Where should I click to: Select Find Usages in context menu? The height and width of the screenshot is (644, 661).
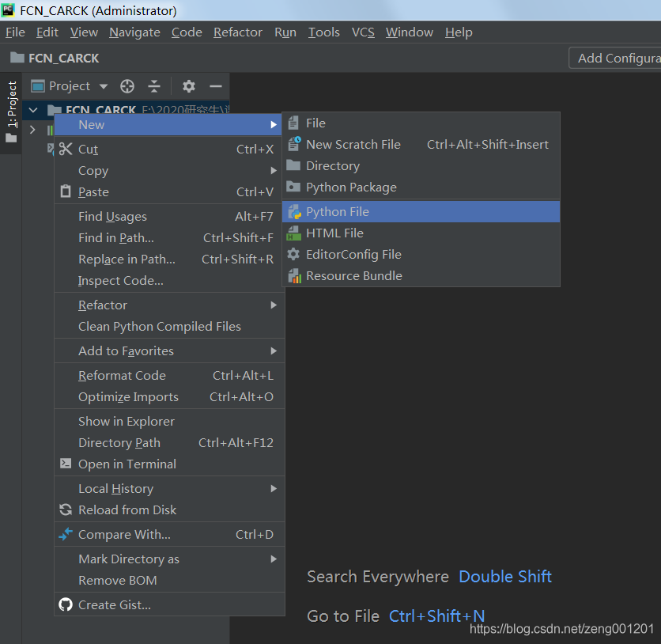click(169, 216)
